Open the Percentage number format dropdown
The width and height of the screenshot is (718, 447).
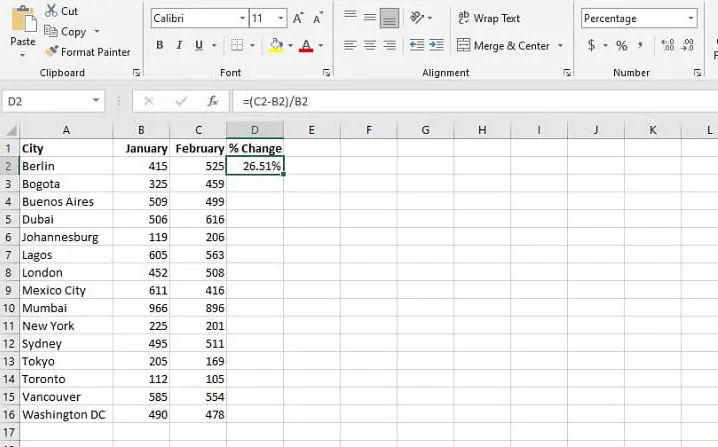pos(690,18)
